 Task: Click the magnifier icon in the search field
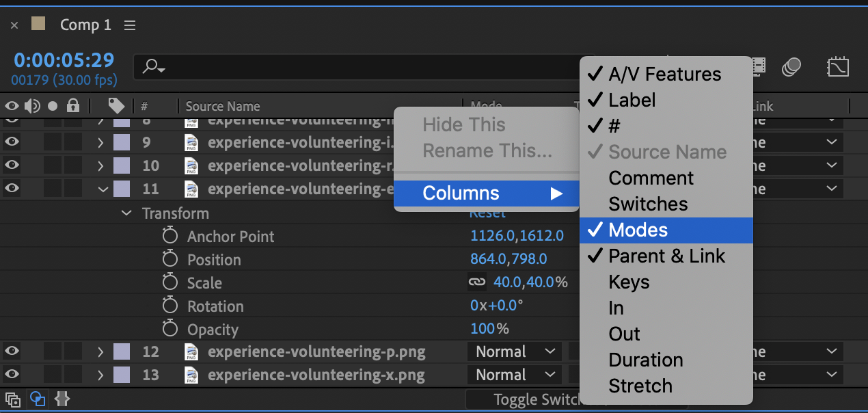(x=151, y=66)
